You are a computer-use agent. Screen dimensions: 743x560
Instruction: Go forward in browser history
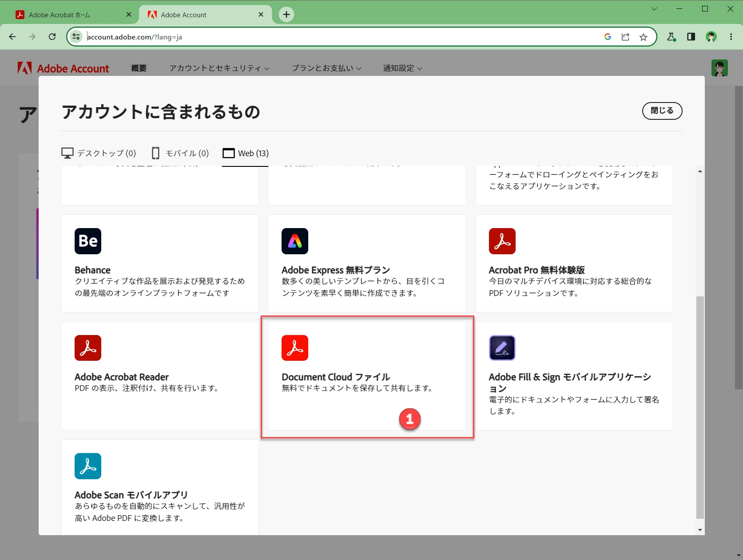tap(32, 37)
